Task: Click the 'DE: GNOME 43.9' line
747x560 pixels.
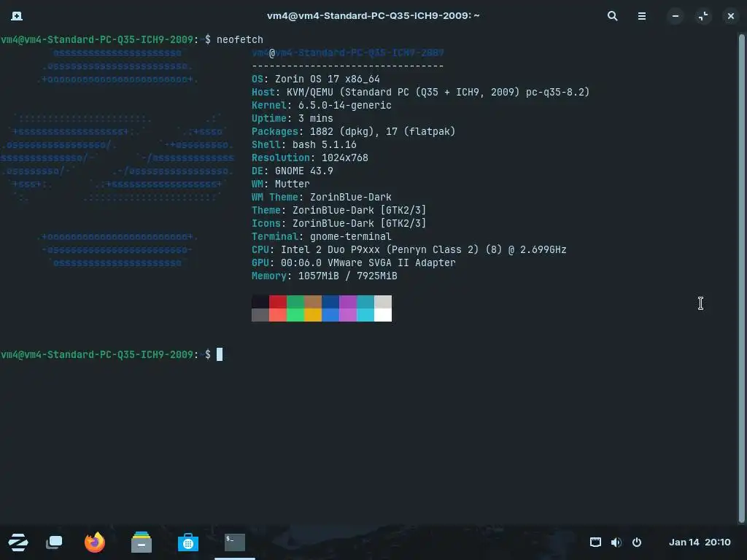Action: click(x=292, y=171)
